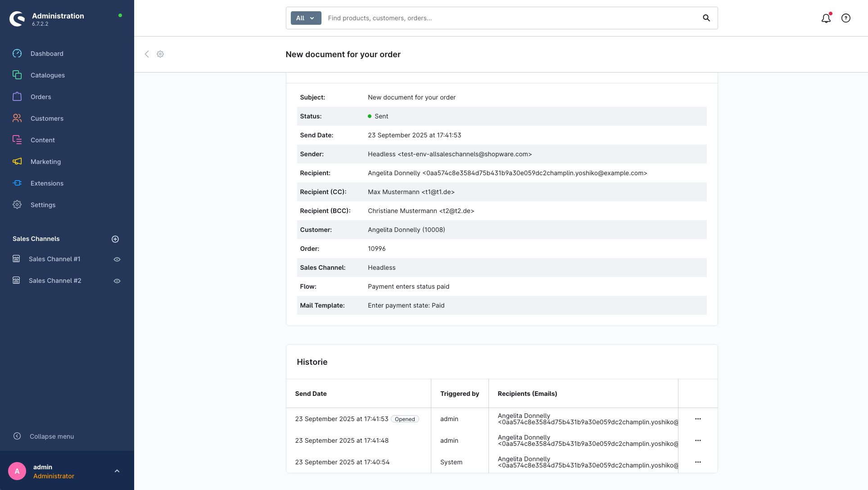Click the Opened status badge
868x490 pixels.
pos(405,419)
